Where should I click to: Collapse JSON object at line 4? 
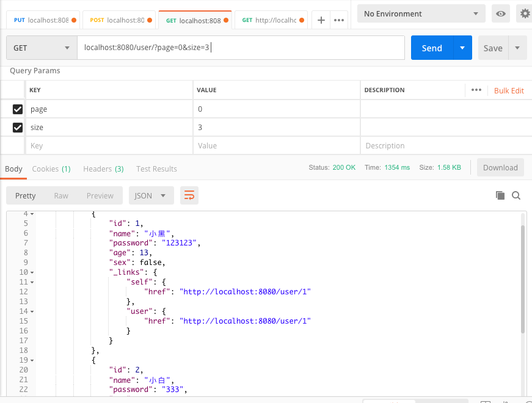click(x=32, y=214)
